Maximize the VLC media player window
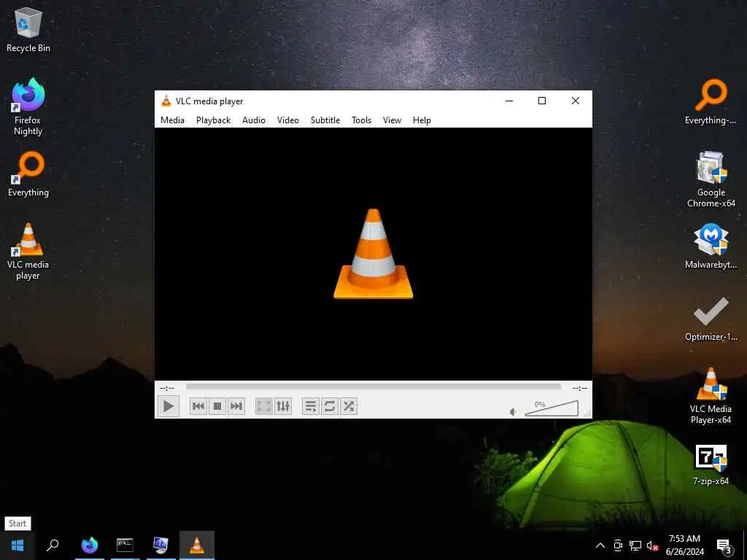Screen dimensions: 747x560 point(542,101)
